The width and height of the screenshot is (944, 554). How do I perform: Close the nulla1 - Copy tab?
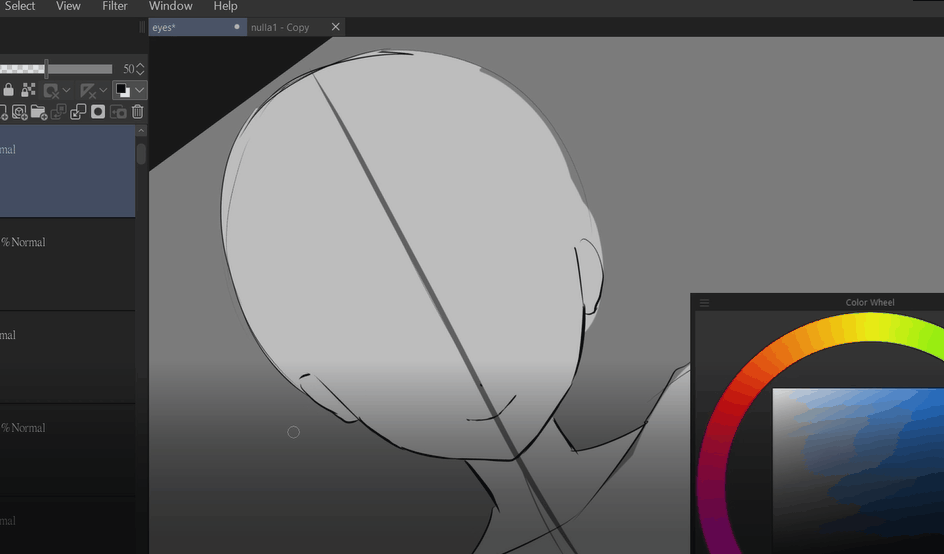(x=335, y=26)
